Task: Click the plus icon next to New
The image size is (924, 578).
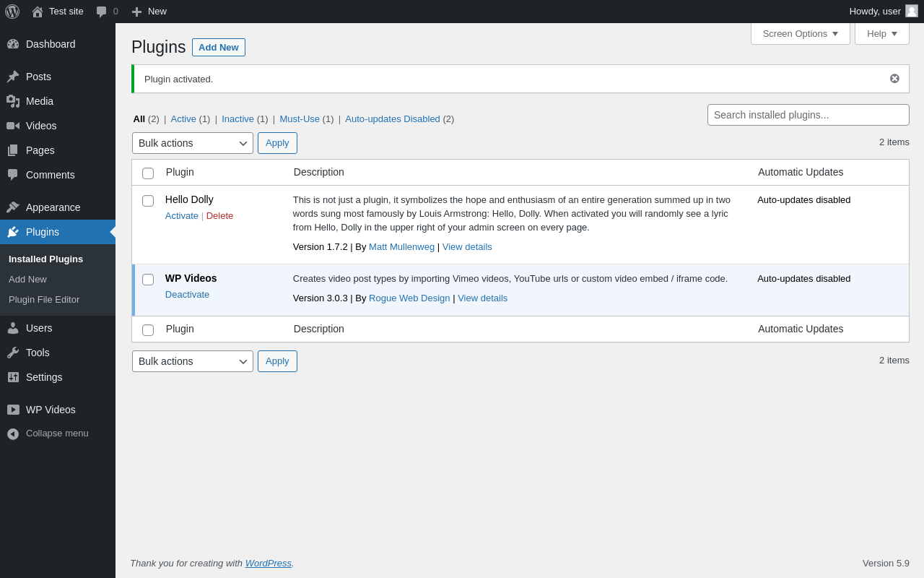Action: [x=136, y=12]
